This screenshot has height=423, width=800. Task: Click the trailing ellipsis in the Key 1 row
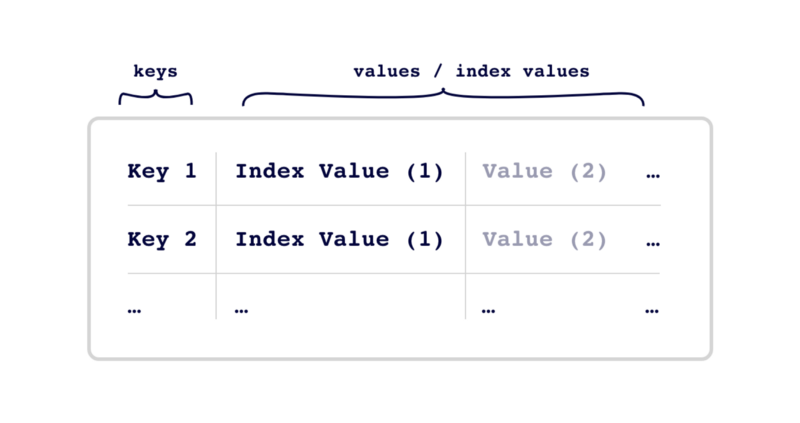653,176
